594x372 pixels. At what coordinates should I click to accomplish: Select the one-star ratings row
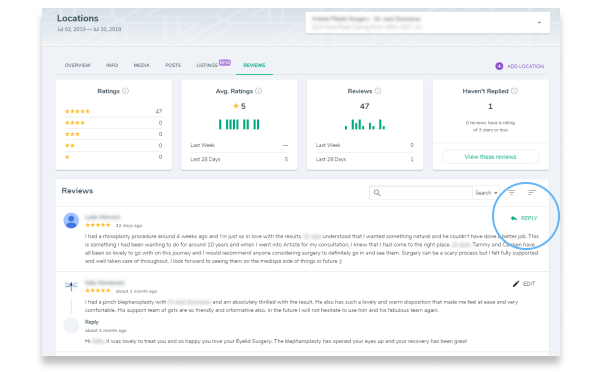coord(113,157)
